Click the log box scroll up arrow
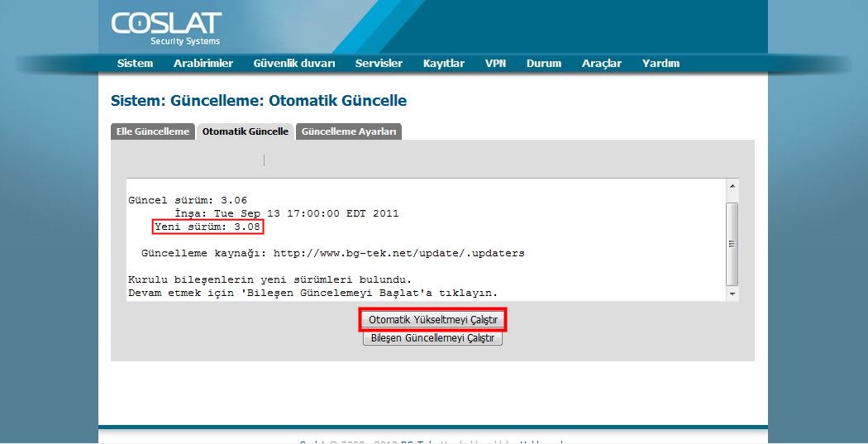Viewport: 868px width, 444px height. pos(732,186)
